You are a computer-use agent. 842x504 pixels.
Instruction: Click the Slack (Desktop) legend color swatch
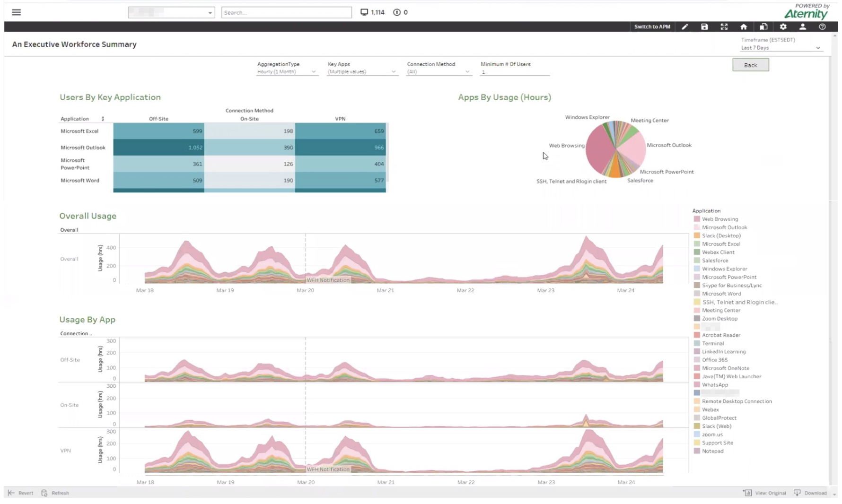tap(697, 235)
